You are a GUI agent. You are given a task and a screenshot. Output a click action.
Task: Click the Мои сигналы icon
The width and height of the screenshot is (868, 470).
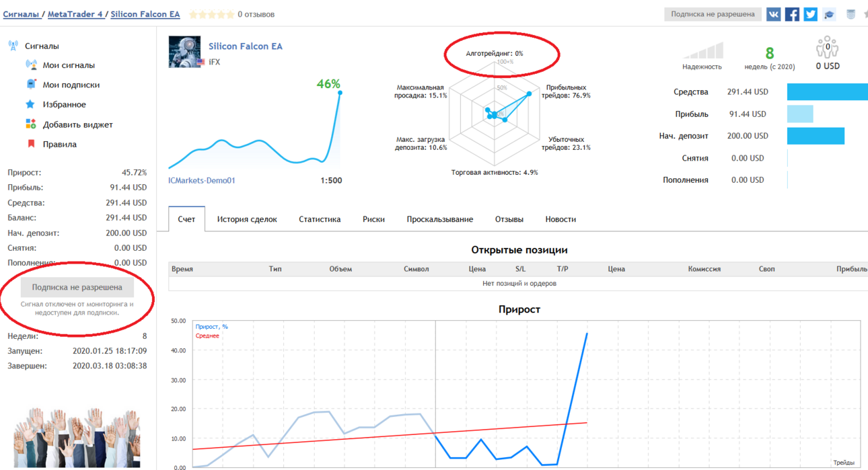tap(31, 65)
